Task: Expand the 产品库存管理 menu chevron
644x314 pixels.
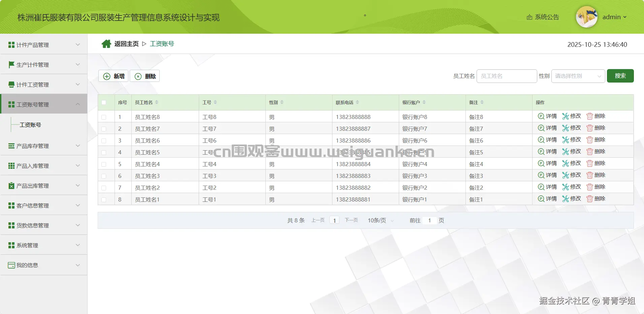Action: pyautogui.click(x=78, y=146)
